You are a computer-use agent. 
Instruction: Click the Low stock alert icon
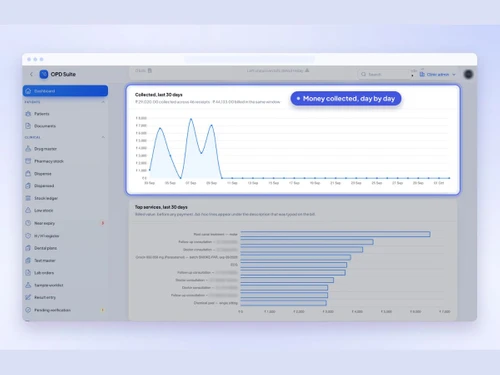28,210
